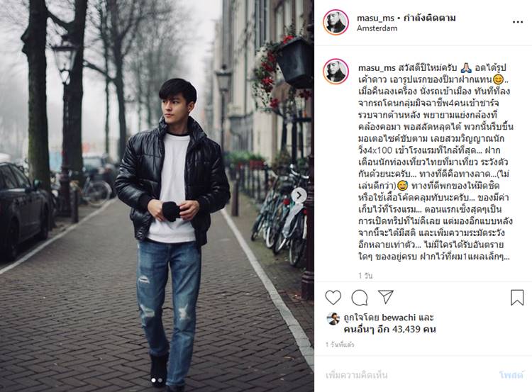View list of 43,439 other likers
Image resolution: width=532 pixels, height=392 pixels.
point(390,330)
